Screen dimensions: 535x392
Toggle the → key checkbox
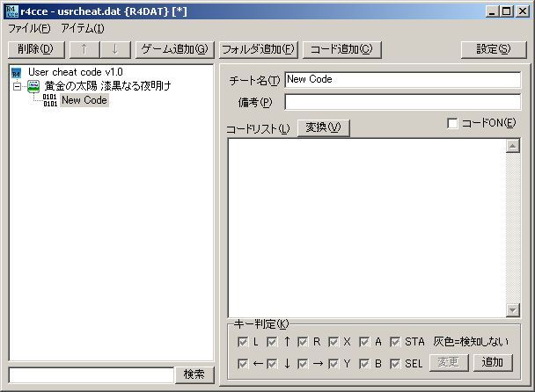point(303,364)
